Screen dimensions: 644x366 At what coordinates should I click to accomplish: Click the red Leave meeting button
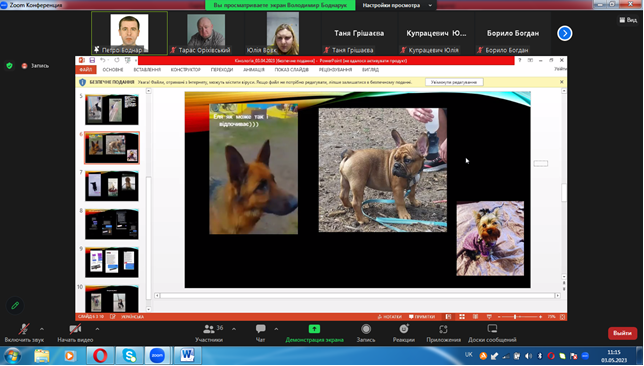(x=622, y=333)
